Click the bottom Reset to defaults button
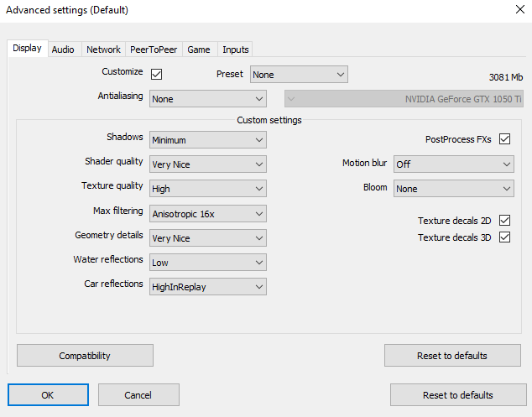Viewport: 532px width, 417px height. [x=458, y=395]
